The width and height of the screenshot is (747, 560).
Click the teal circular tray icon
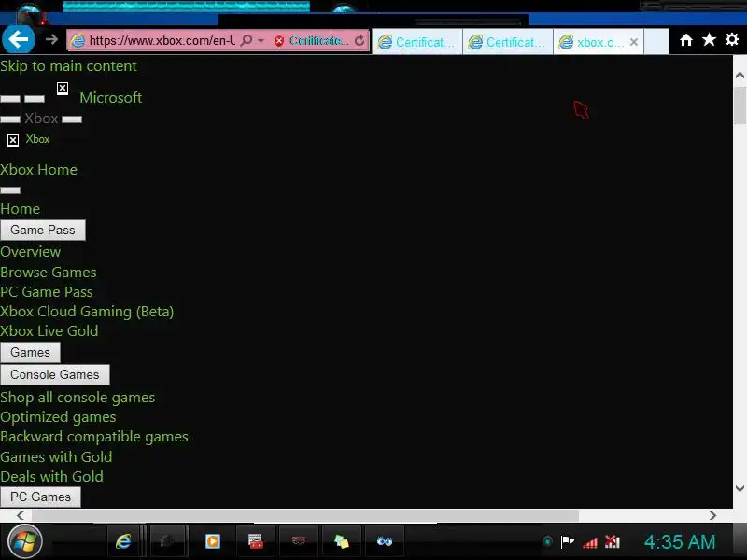(547, 541)
